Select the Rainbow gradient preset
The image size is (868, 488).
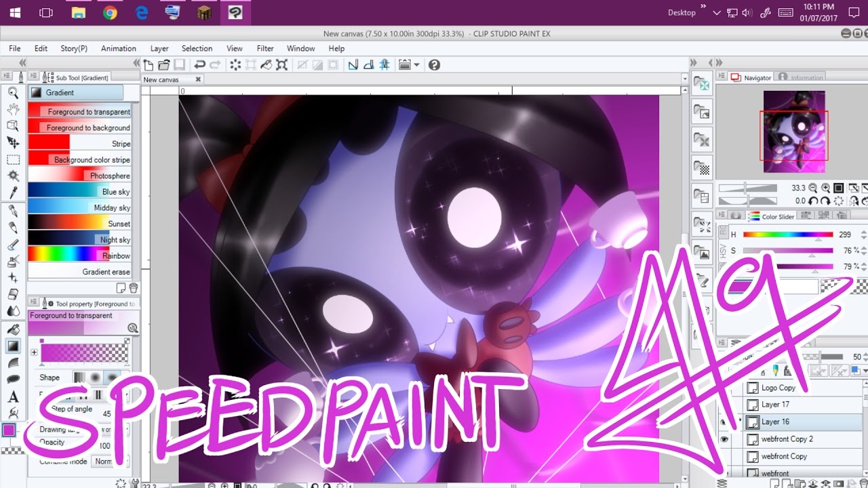pyautogui.click(x=79, y=256)
